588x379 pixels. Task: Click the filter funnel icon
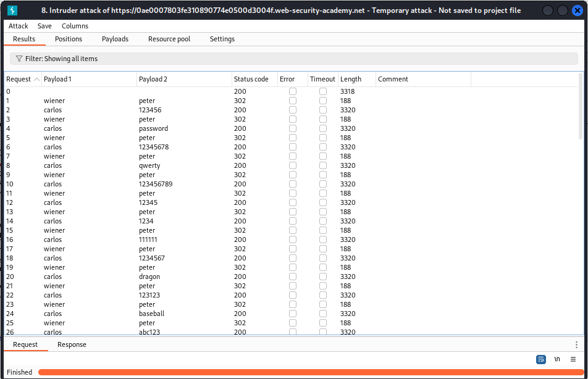19,59
